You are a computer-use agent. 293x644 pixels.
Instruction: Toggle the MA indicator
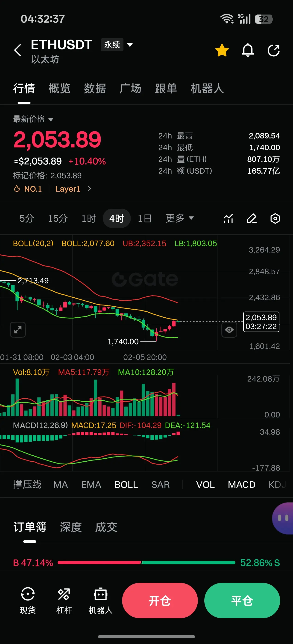click(x=61, y=485)
